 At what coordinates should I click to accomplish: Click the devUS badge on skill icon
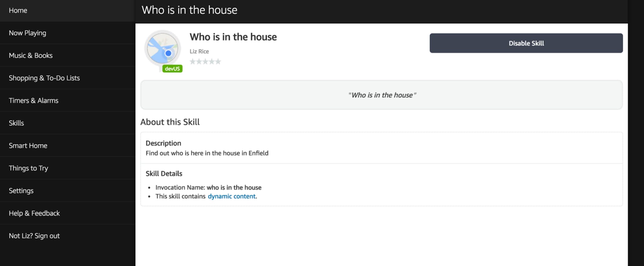172,68
